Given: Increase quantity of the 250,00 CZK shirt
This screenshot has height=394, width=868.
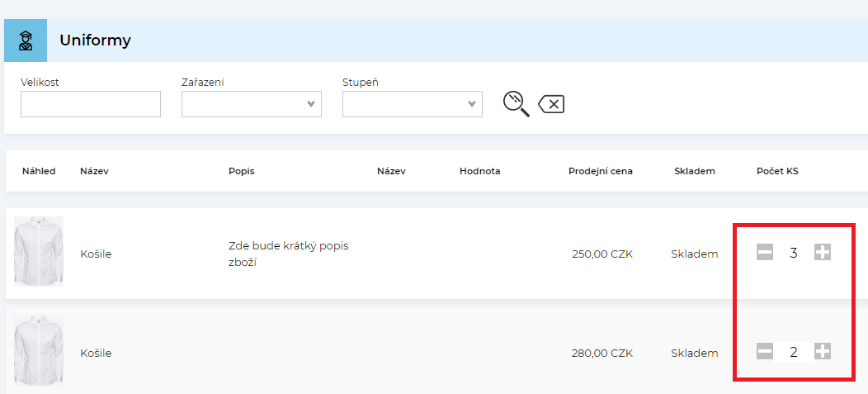Looking at the screenshot, I should tap(822, 253).
